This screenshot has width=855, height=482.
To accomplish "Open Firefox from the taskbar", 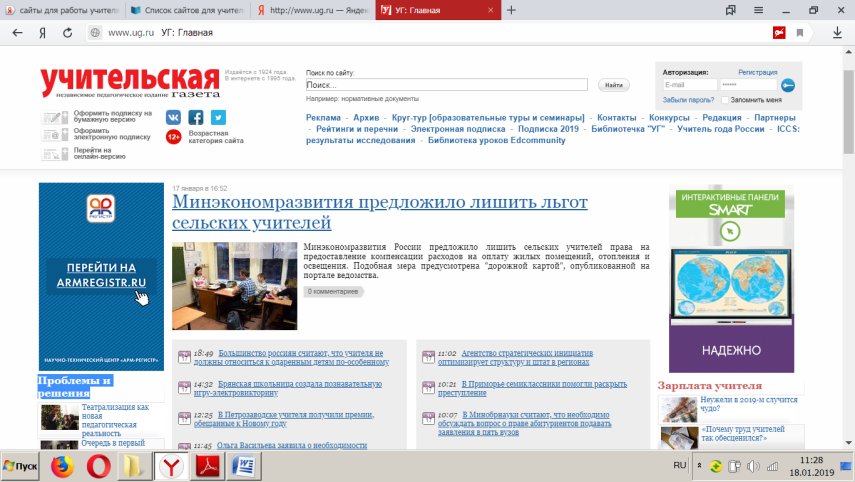I will 62,467.
